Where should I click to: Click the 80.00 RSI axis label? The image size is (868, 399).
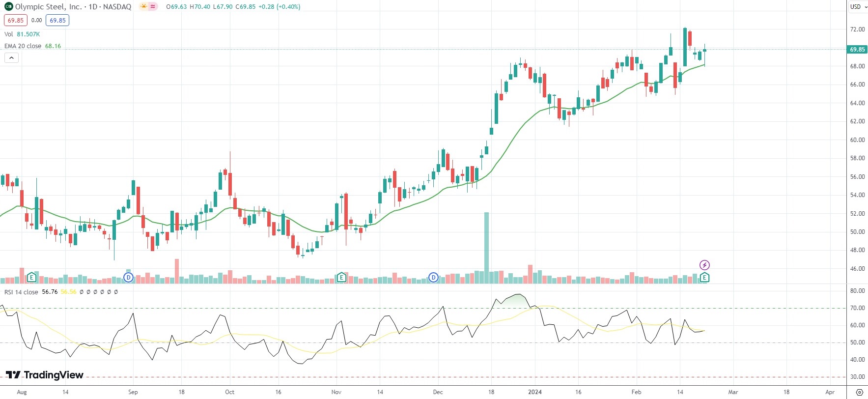pos(857,291)
